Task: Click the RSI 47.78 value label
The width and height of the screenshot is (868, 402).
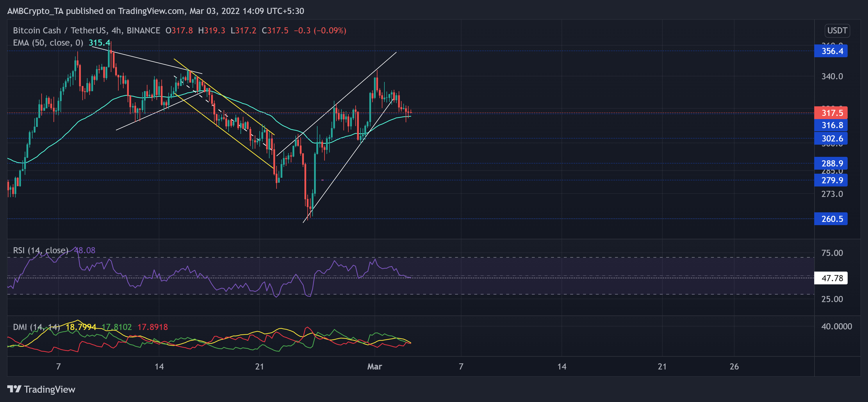Action: [x=830, y=278]
